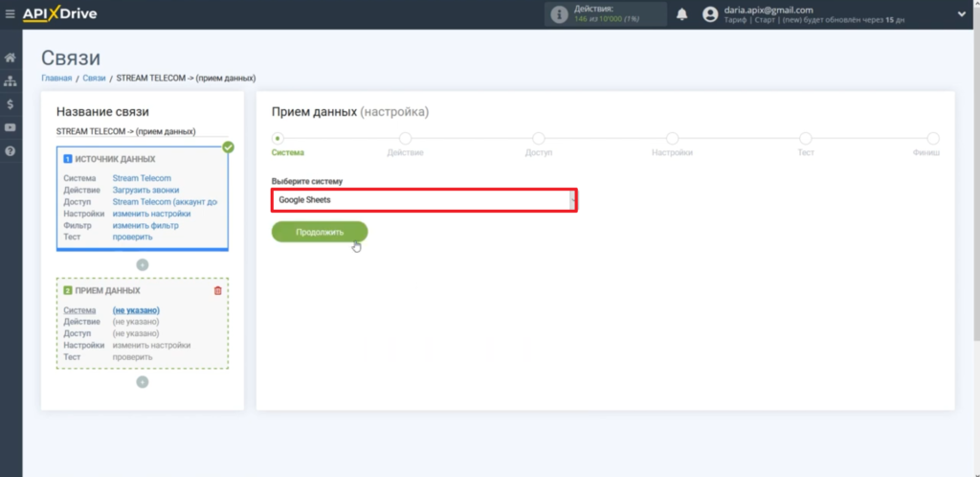Click the Home icon in left sidebar

pos(10,57)
